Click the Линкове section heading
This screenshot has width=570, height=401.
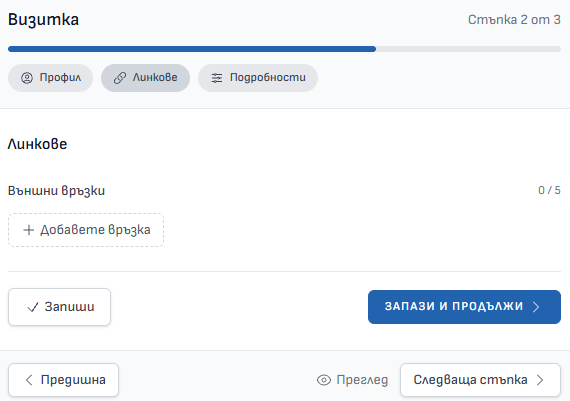point(37,144)
